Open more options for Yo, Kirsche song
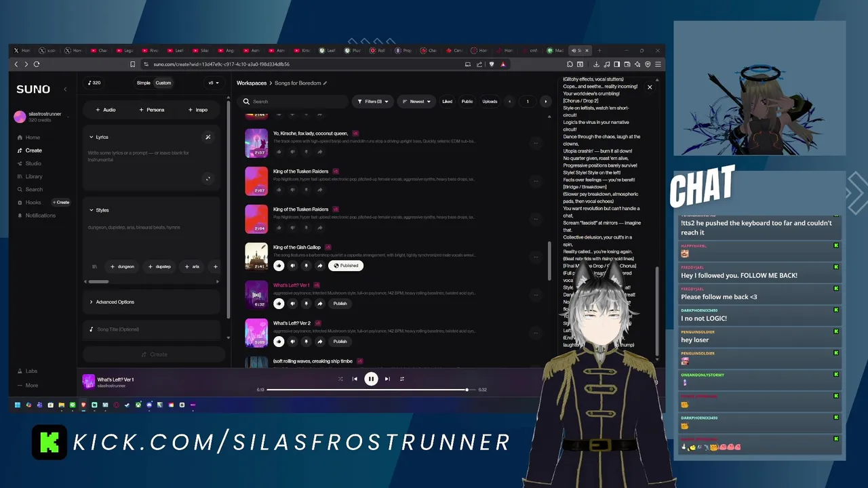Screen dimensions: 868x488 point(536,143)
